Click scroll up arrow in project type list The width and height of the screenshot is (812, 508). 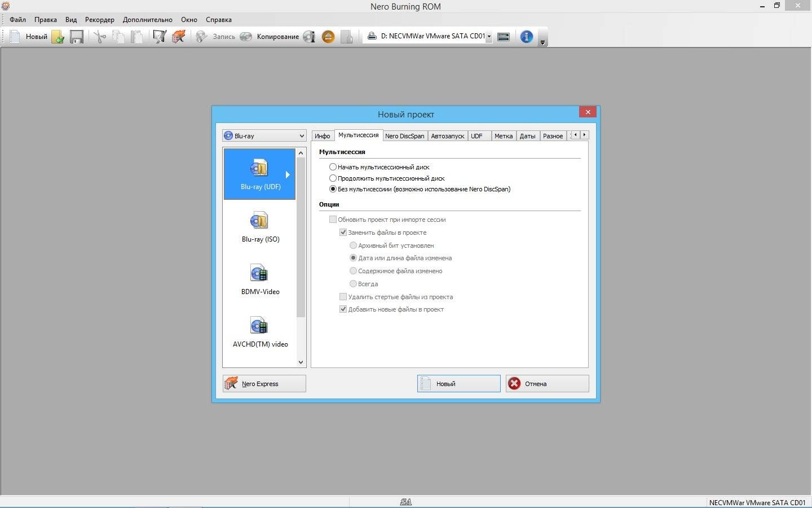point(301,153)
